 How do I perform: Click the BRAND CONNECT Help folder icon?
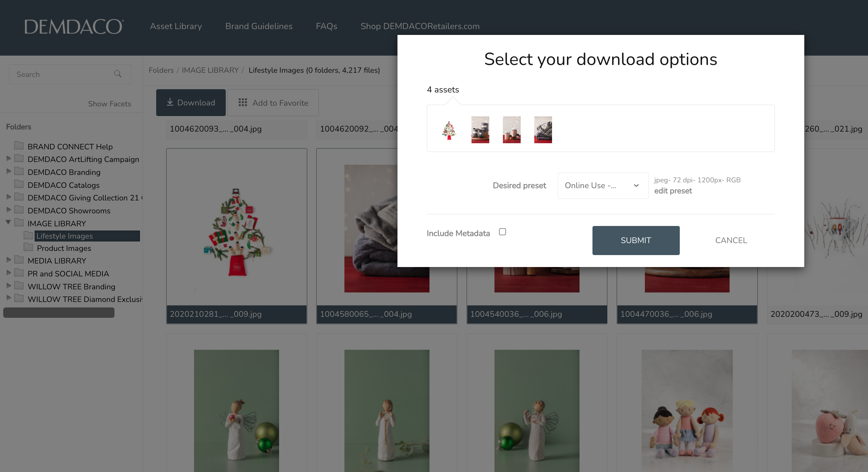[x=19, y=146]
